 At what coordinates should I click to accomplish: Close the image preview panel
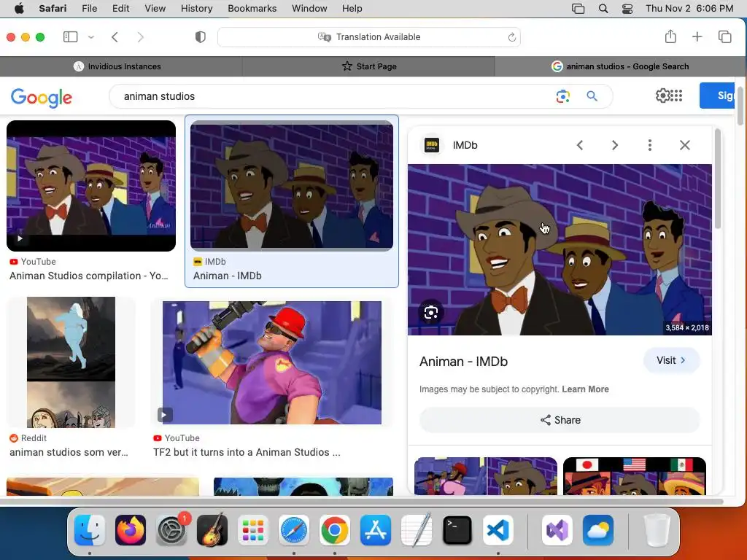pyautogui.click(x=684, y=145)
